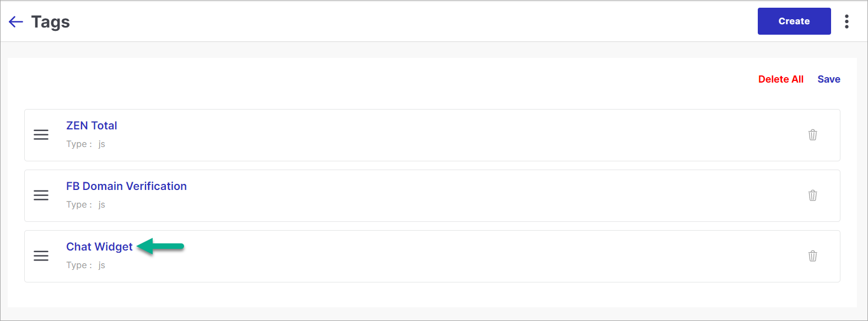Click Type js label under FB Domain Verification

pos(85,205)
